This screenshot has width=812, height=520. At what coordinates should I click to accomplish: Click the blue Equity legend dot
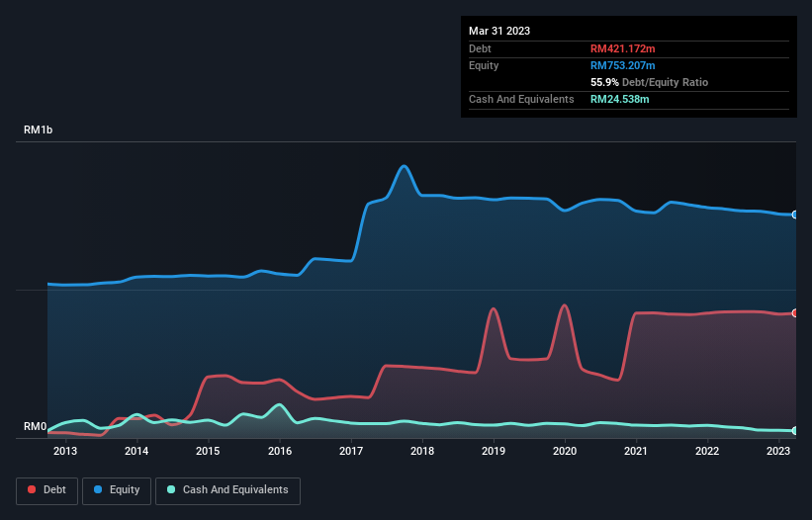pos(98,489)
